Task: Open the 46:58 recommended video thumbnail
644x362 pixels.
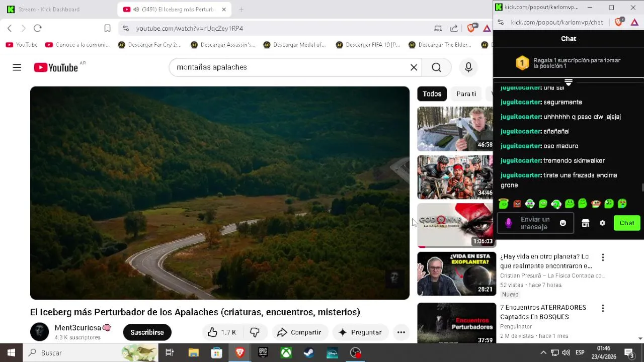Action: tap(455, 129)
